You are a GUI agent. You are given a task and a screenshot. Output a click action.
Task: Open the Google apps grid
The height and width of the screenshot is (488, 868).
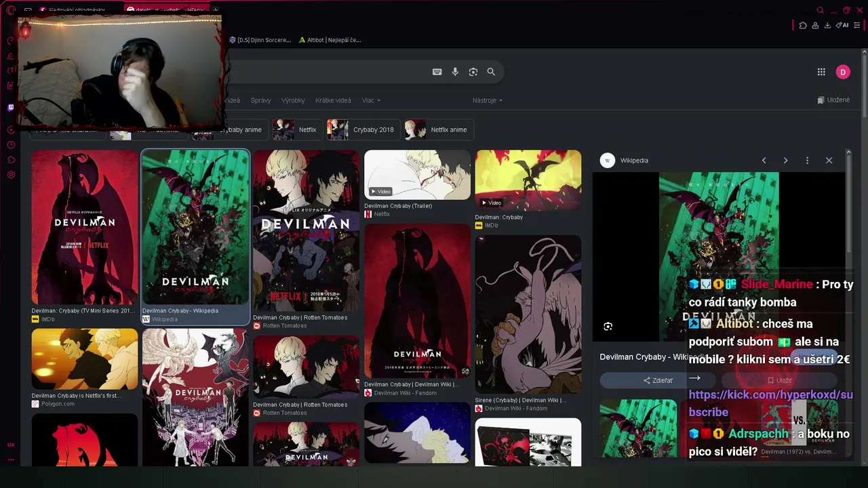coord(821,72)
